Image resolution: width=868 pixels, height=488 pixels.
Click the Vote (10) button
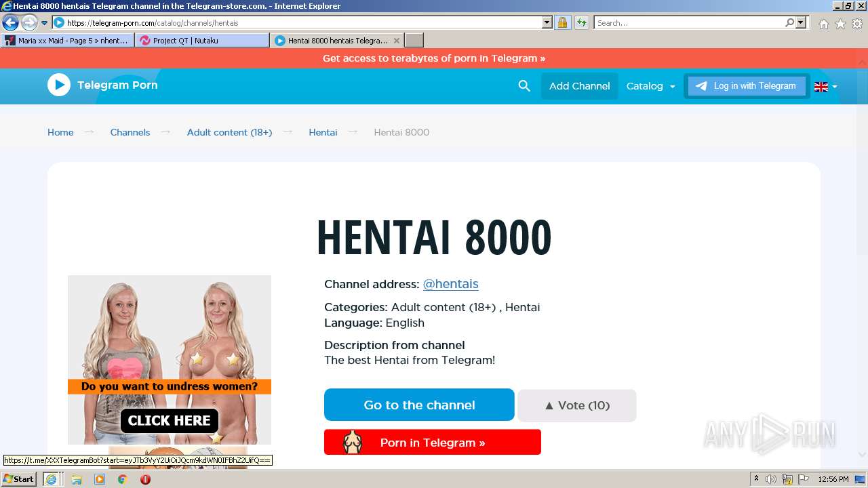point(577,405)
